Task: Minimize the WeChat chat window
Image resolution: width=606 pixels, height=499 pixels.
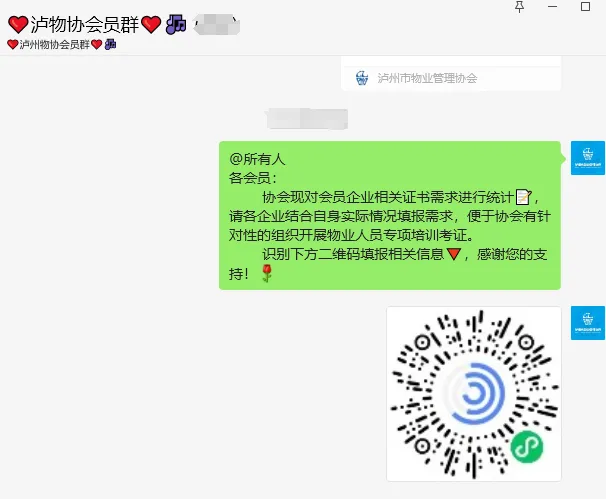Action: 552,7
